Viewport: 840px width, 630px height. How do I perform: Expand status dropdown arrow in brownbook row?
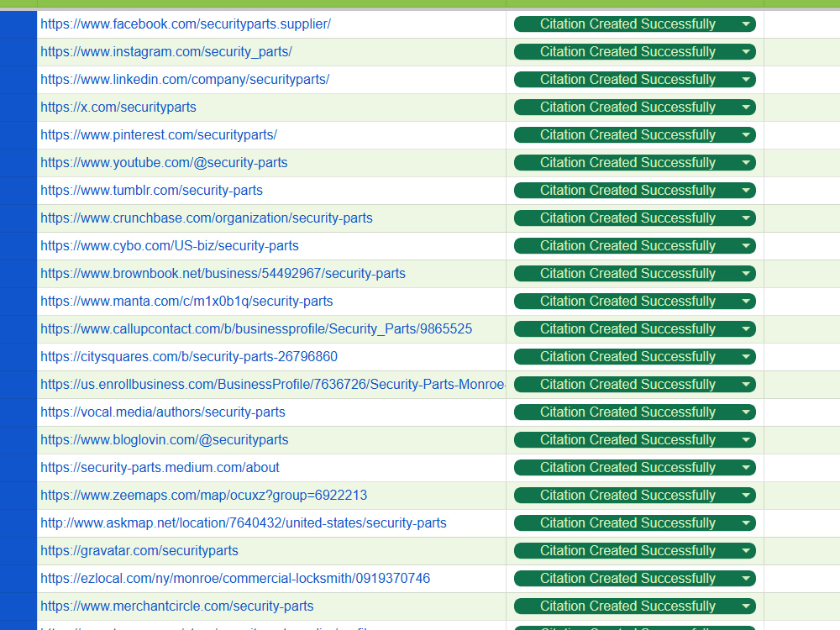click(x=746, y=274)
